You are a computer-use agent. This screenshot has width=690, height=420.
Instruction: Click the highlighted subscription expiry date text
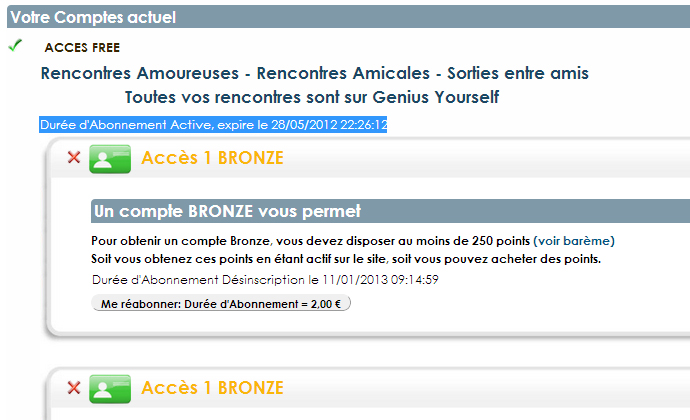213,125
